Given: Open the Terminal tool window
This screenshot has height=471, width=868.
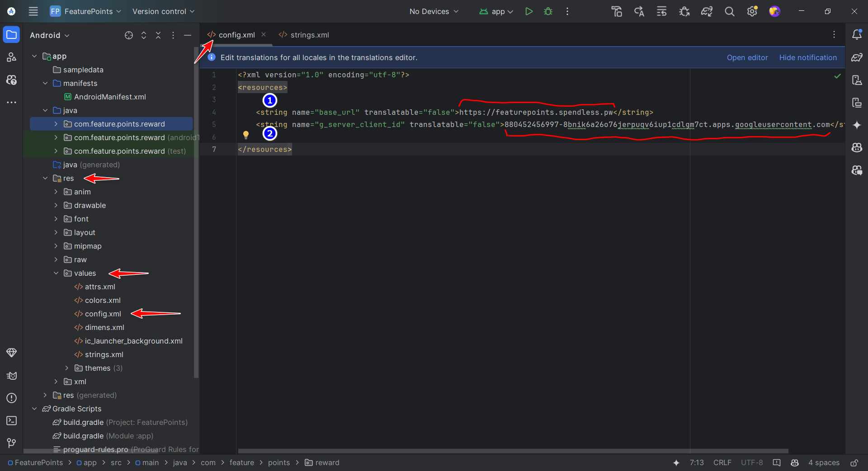Looking at the screenshot, I should [11, 420].
